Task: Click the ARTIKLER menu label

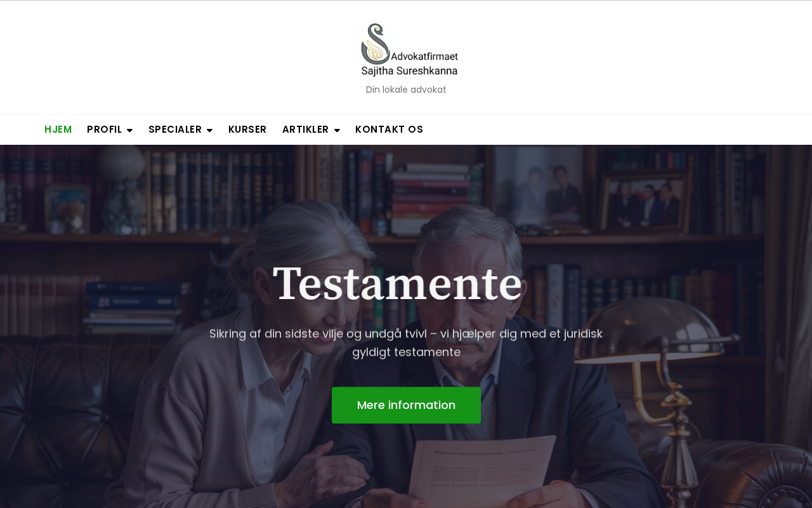Action: coord(305,130)
